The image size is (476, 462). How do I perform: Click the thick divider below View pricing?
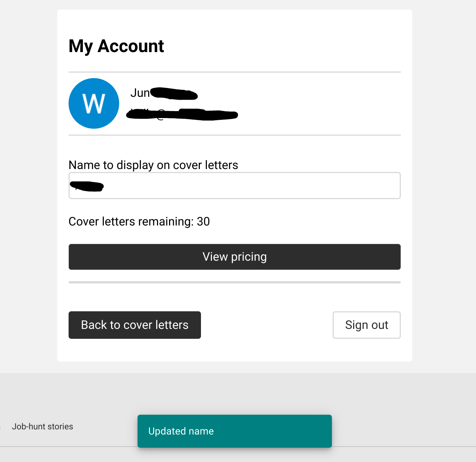(x=235, y=282)
